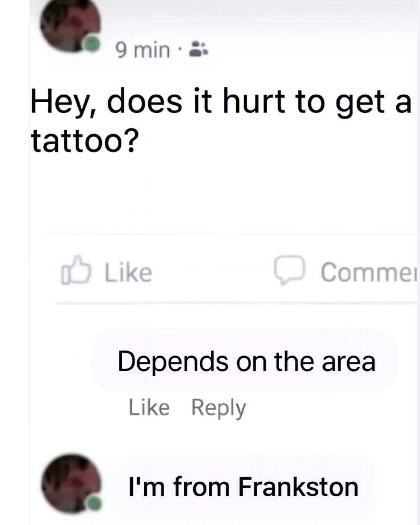Open the post author's blurred profile picture
The height and width of the screenshot is (525, 420).
70,25
